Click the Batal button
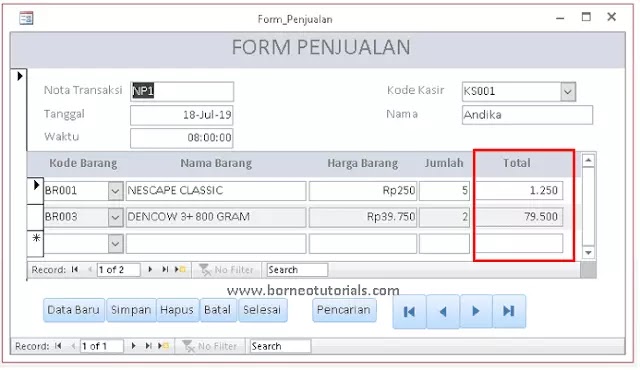Screen dimensions: 640x370 [218, 310]
